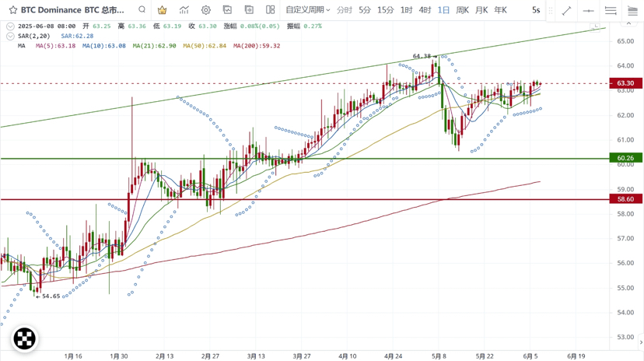The image size is (644, 361).
Task: Collapse the candle info row chevron
Action: (10, 26)
